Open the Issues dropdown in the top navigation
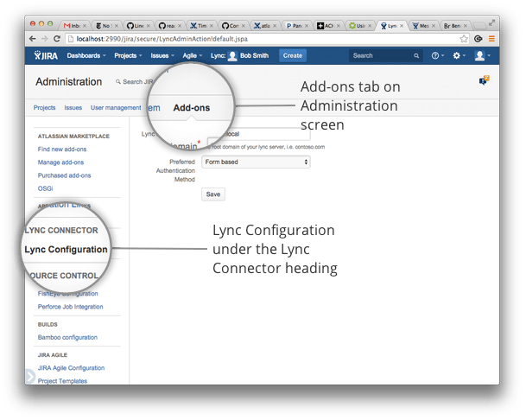 (162, 55)
